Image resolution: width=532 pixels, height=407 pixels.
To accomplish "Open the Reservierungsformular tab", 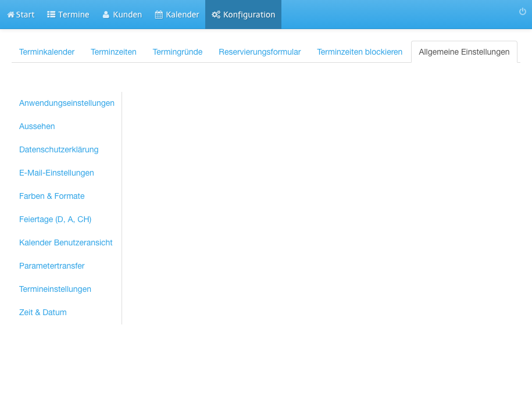I will pyautogui.click(x=260, y=52).
